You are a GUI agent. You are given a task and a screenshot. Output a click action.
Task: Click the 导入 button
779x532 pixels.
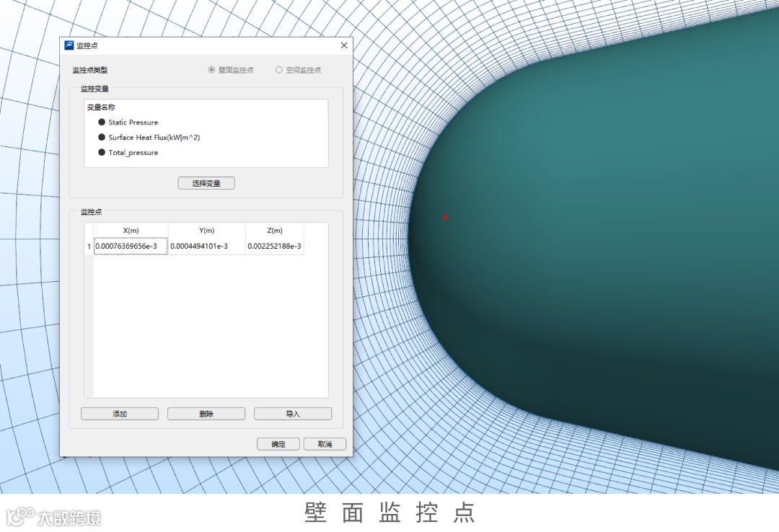pos(293,414)
